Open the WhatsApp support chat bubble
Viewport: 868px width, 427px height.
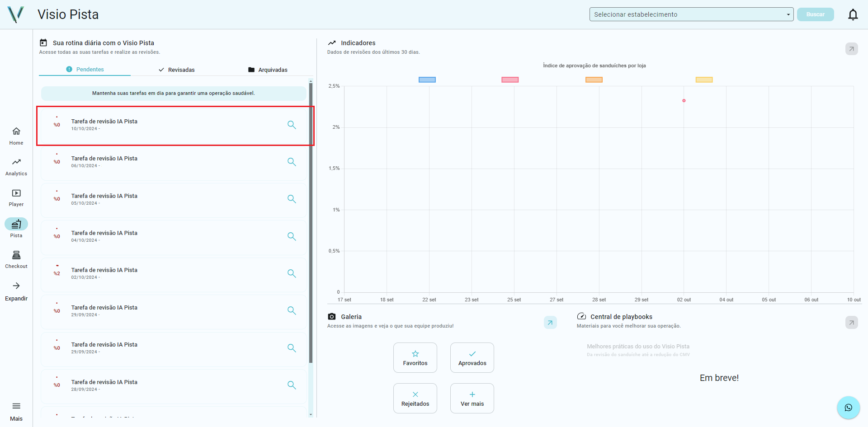[848, 408]
